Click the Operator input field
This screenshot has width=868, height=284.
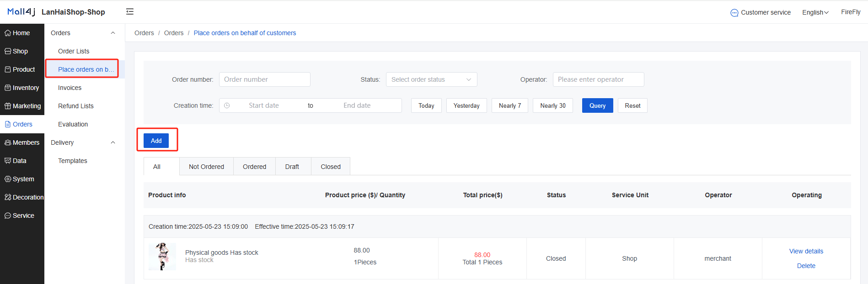point(599,79)
